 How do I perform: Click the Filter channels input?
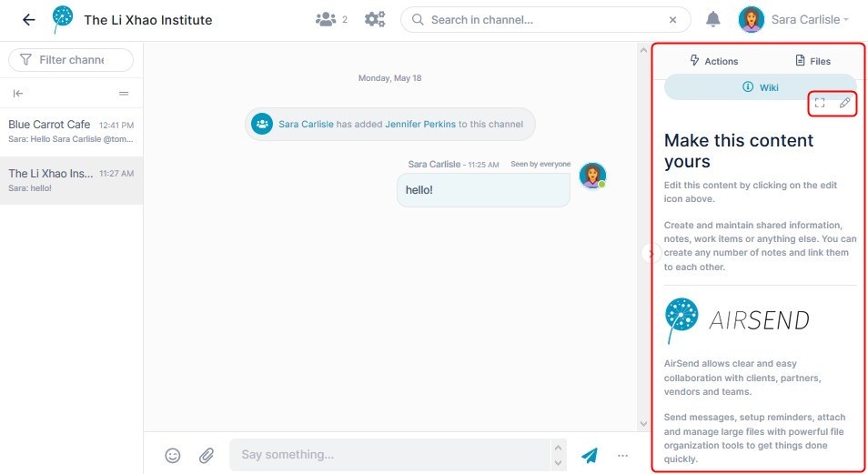pyautogui.click(x=71, y=60)
